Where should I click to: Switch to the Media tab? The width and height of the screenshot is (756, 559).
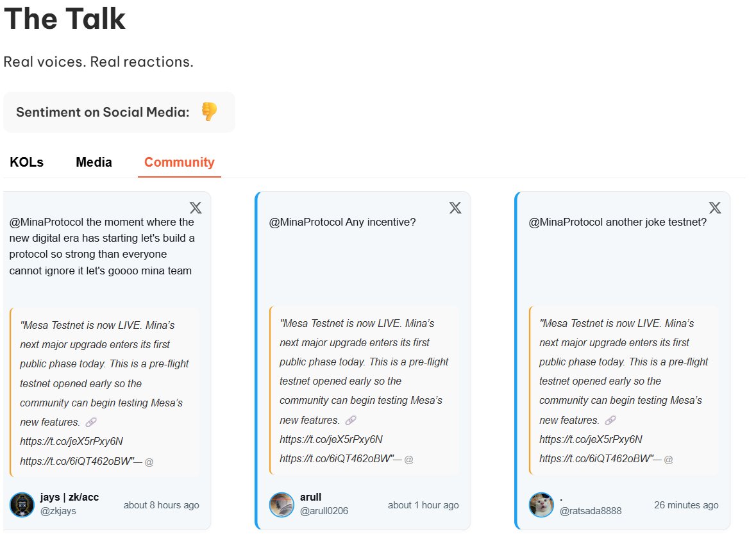click(x=94, y=162)
